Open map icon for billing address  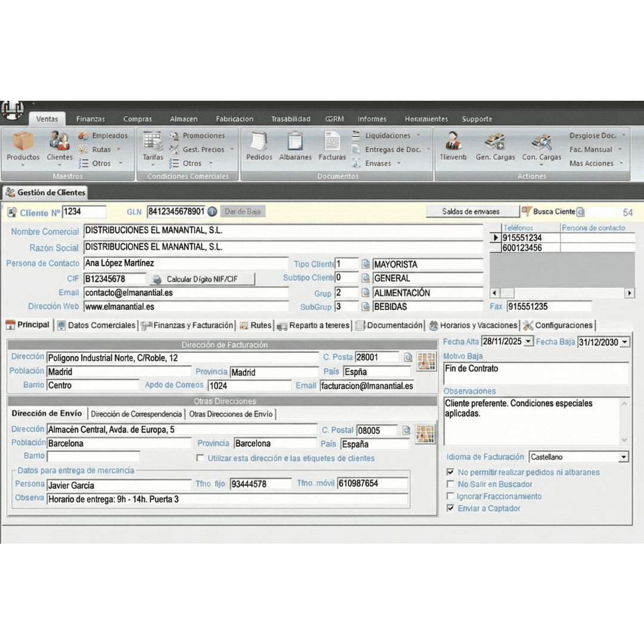pos(426,361)
